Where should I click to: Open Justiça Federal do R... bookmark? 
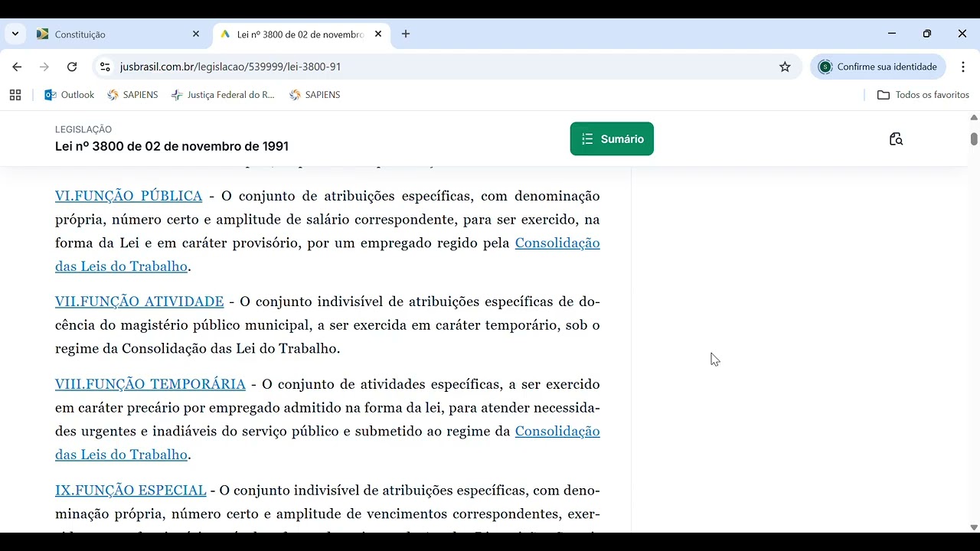[223, 95]
